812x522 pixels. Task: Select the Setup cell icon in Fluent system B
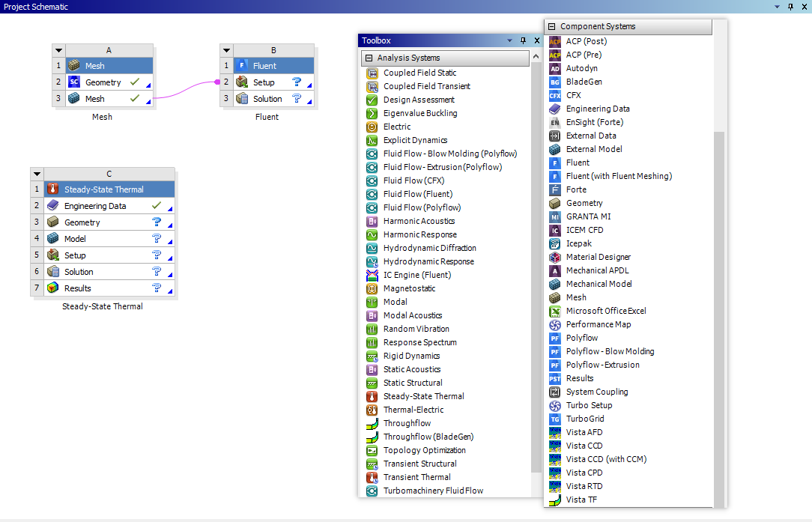(241, 82)
